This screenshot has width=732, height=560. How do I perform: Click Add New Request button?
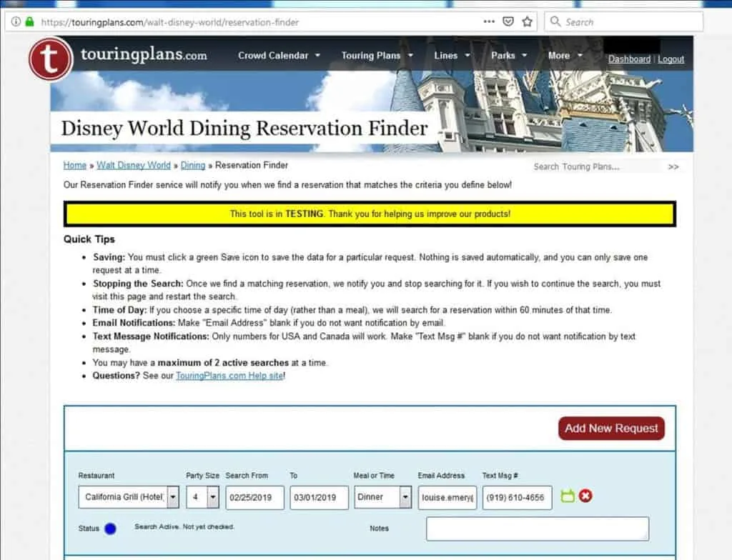(x=611, y=428)
